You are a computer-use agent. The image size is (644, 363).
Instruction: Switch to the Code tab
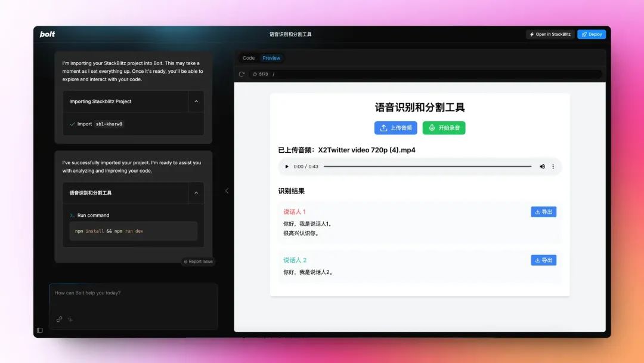click(249, 58)
